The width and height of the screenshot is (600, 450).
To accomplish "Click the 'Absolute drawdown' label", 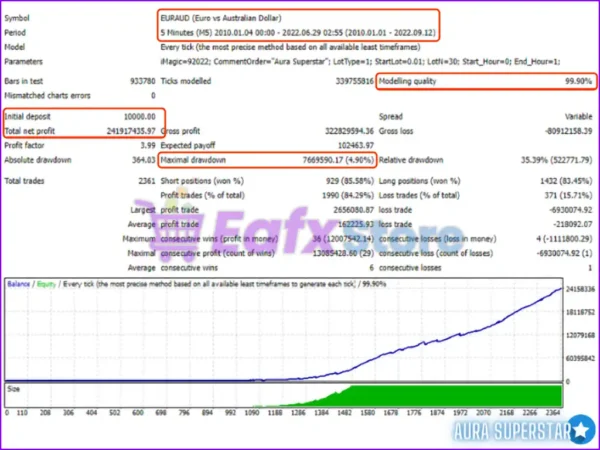I will pyautogui.click(x=38, y=160).
